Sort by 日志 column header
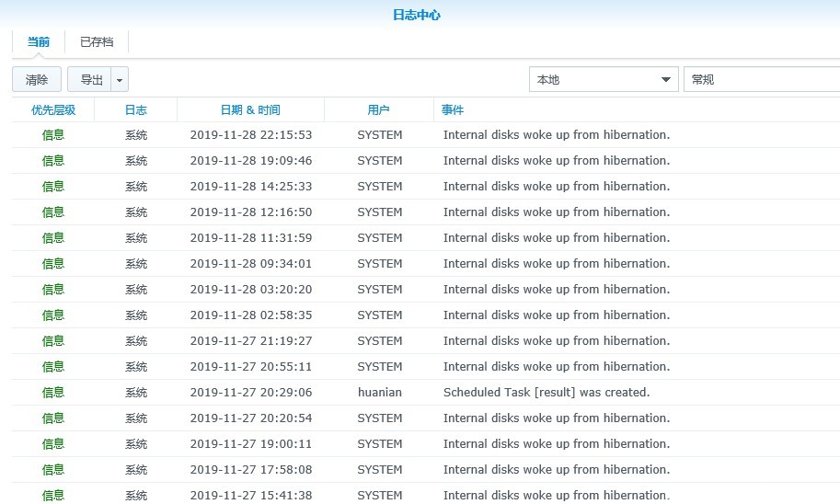This screenshot has width=840, height=504. [x=136, y=109]
